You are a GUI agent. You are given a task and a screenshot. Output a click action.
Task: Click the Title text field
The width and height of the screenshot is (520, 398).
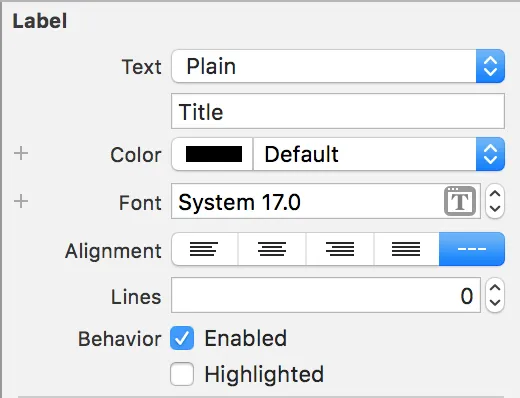(338, 111)
